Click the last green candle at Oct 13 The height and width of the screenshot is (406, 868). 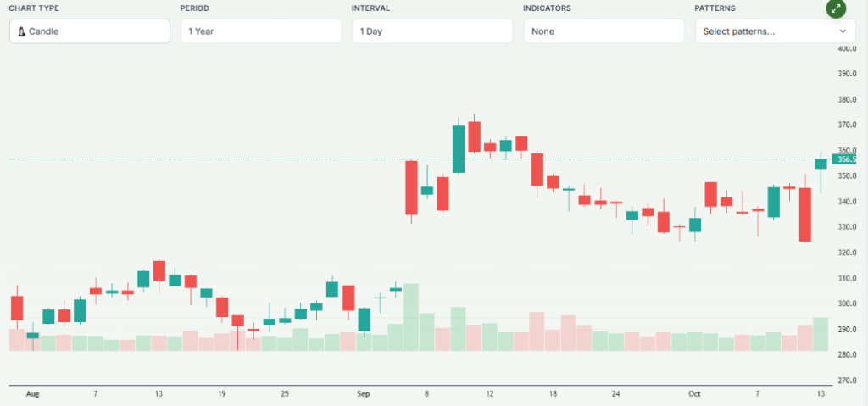click(821, 164)
